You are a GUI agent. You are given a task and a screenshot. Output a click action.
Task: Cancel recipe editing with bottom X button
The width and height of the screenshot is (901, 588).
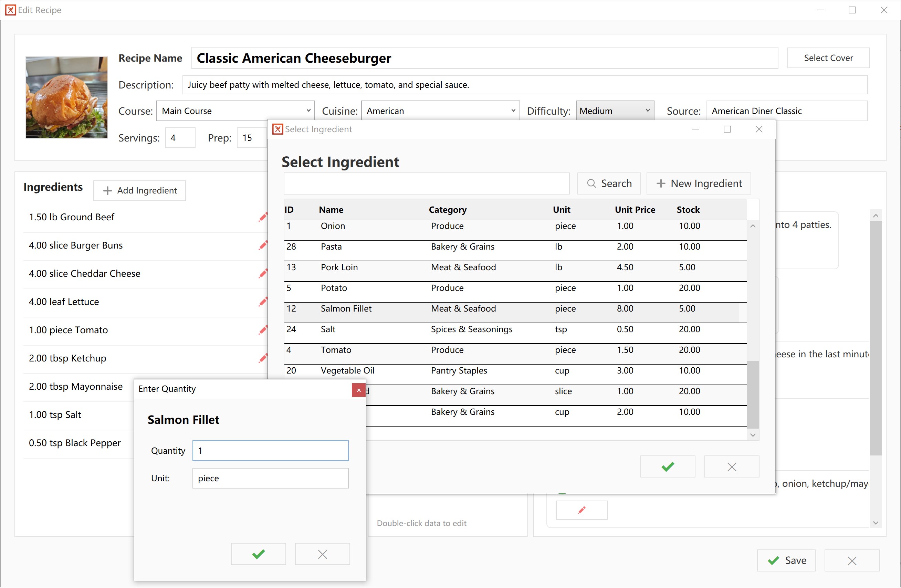tap(852, 560)
